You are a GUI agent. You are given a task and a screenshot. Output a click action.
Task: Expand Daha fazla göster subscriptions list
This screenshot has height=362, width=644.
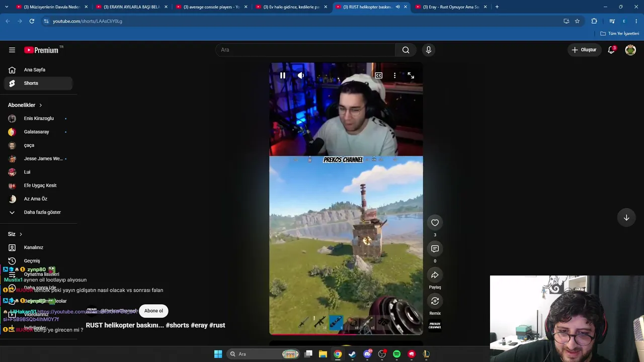[38, 212]
